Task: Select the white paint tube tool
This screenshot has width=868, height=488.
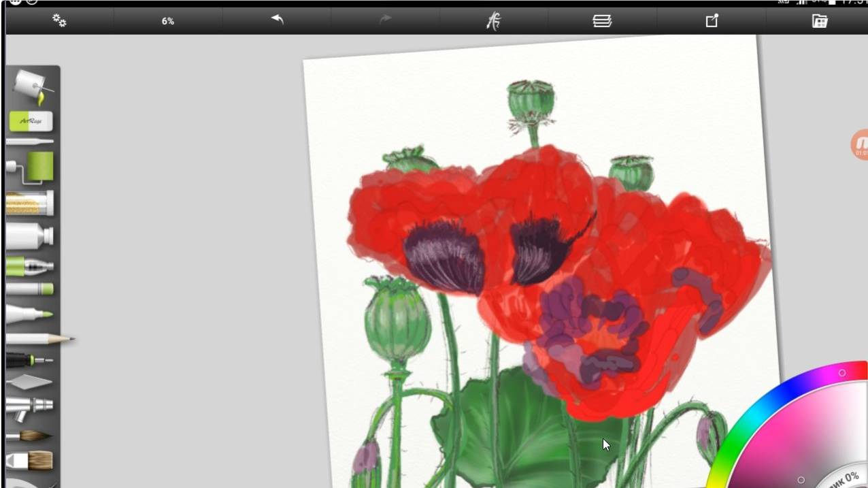Action: (x=29, y=236)
